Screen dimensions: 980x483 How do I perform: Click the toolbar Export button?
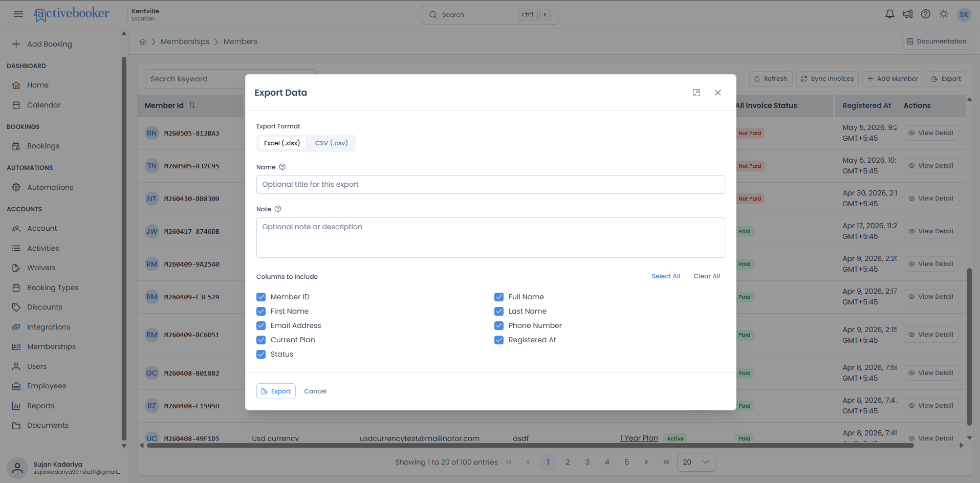pyautogui.click(x=946, y=79)
